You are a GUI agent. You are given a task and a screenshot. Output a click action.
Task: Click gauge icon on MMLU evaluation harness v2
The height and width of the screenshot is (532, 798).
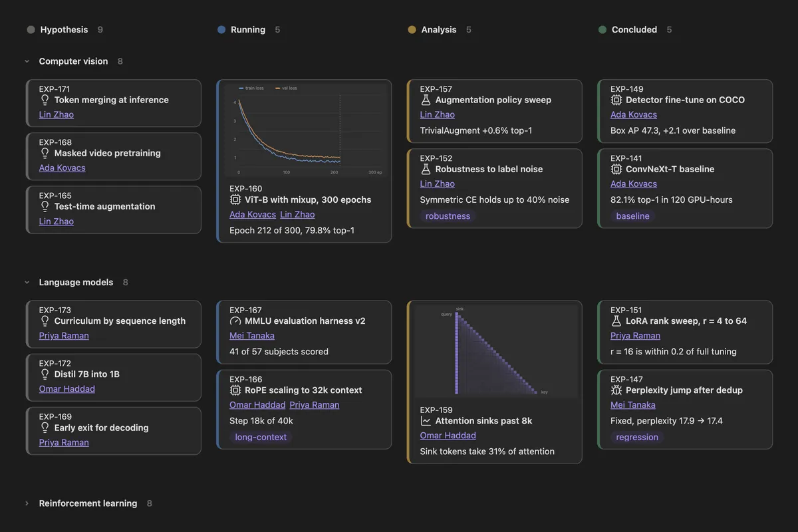tap(235, 321)
